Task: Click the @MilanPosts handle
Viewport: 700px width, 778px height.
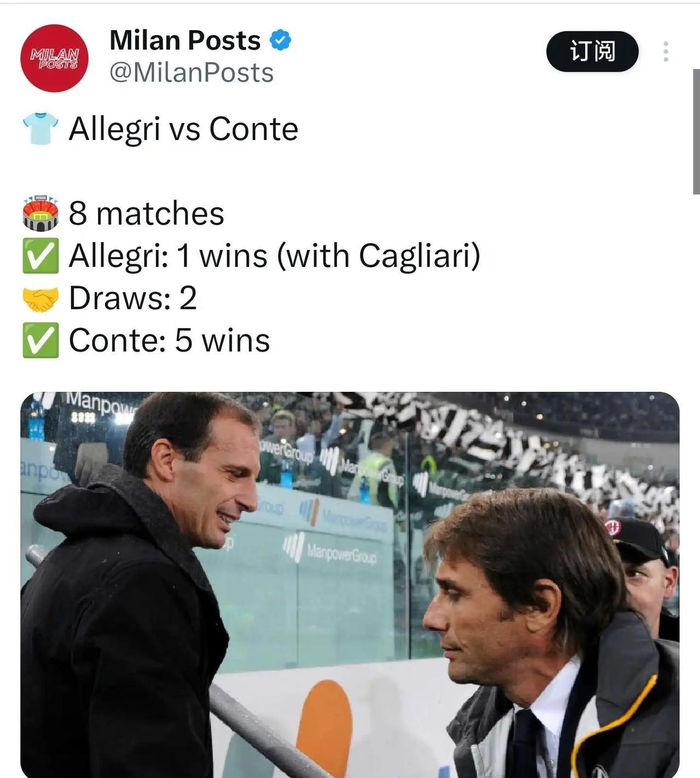Action: point(191,73)
